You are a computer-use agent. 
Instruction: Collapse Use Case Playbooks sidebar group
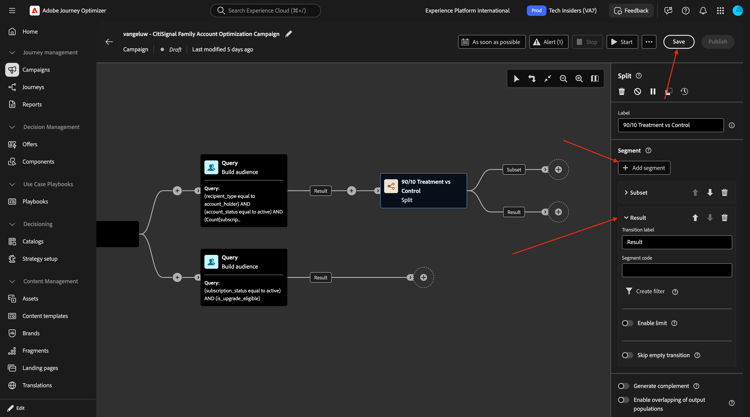click(12, 184)
